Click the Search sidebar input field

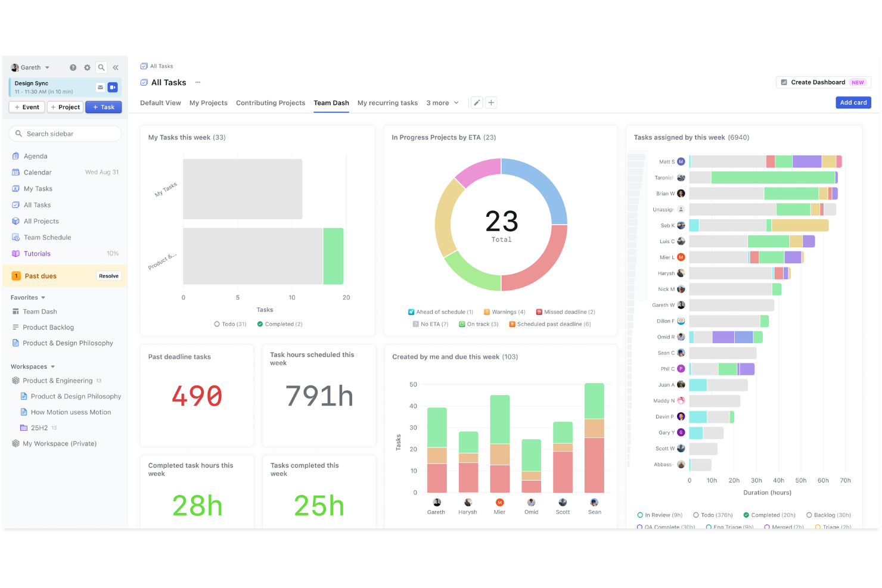[65, 133]
